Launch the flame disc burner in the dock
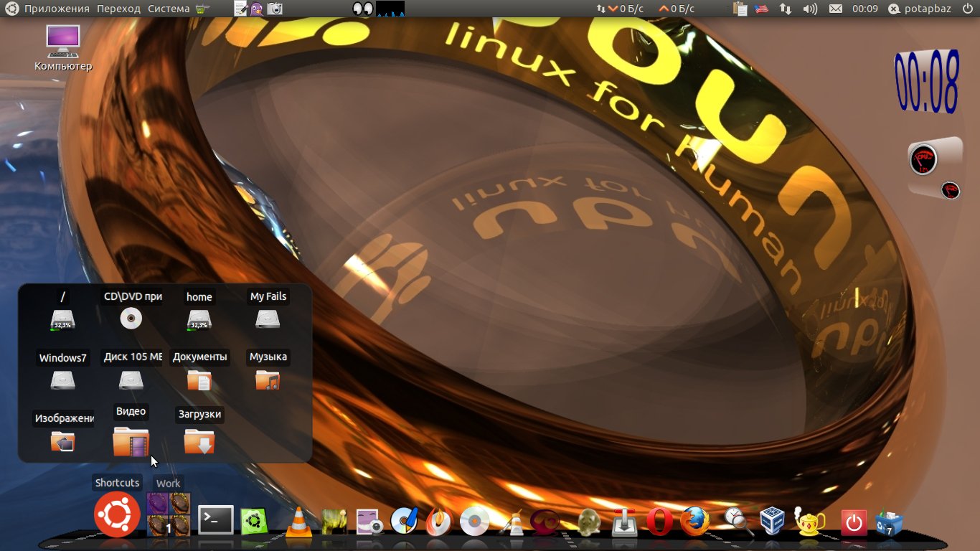 coord(438,522)
